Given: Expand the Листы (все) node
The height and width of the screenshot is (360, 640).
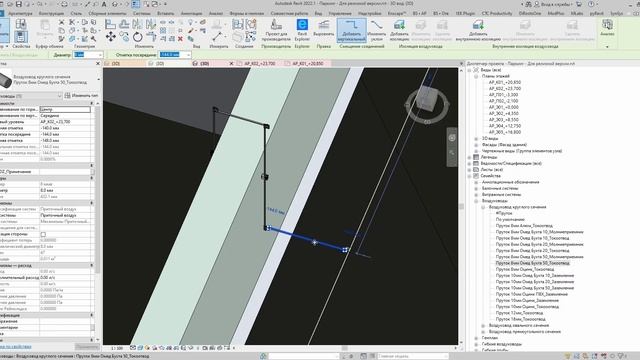Looking at the screenshot, I should point(469,170).
